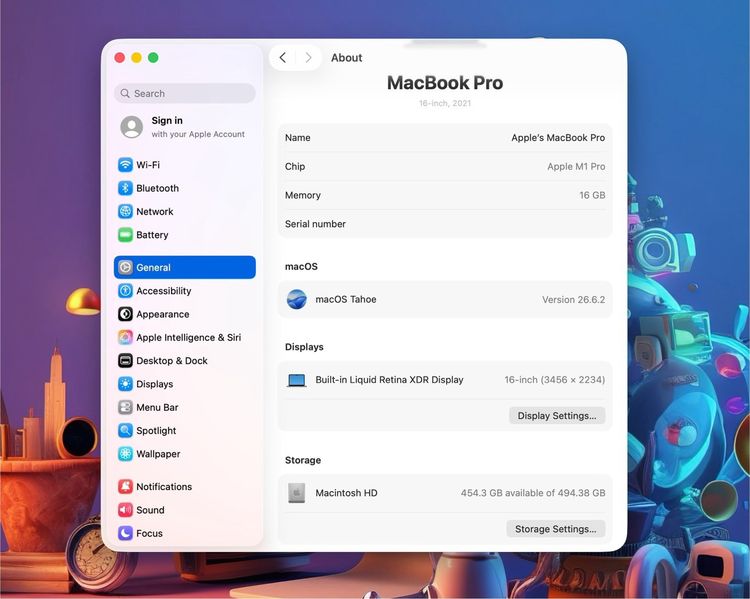The width and height of the screenshot is (750, 599).
Task: Close the System Settings window
Action: [x=120, y=58]
